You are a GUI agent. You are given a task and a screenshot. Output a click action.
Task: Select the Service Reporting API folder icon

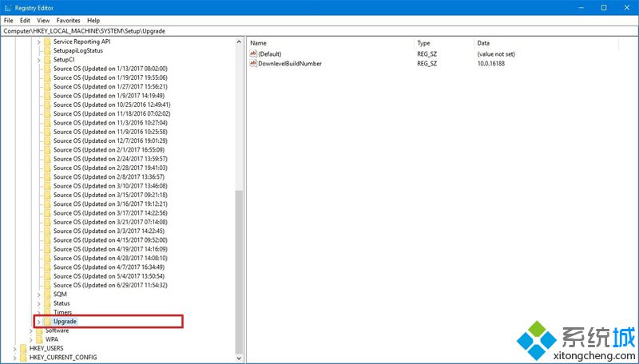point(47,42)
